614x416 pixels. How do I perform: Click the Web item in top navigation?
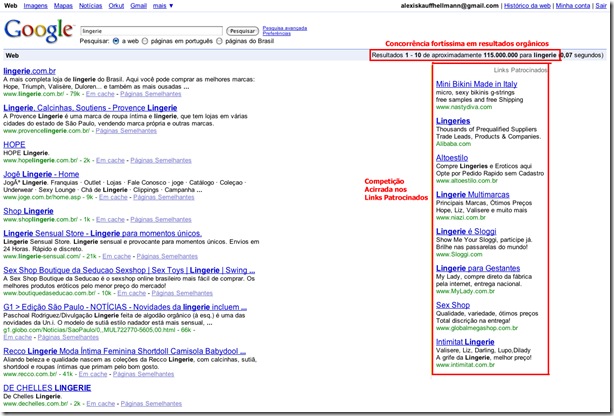[10, 6]
